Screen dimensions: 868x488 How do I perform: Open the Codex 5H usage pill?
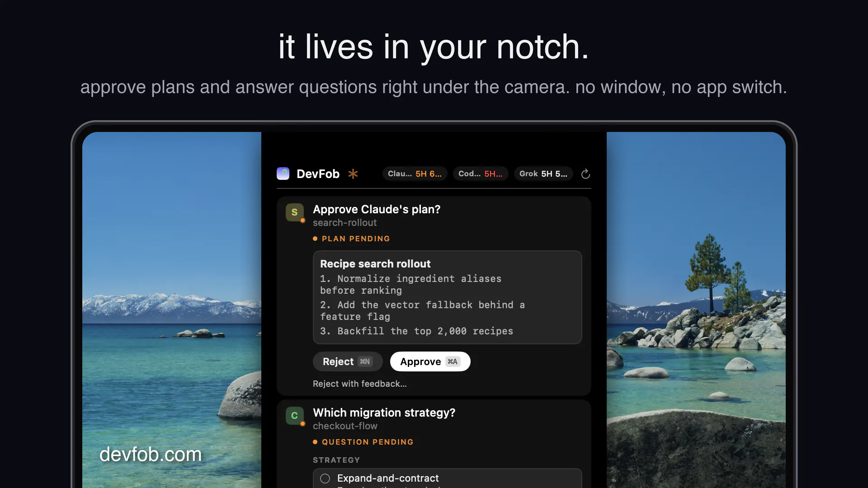(x=481, y=174)
